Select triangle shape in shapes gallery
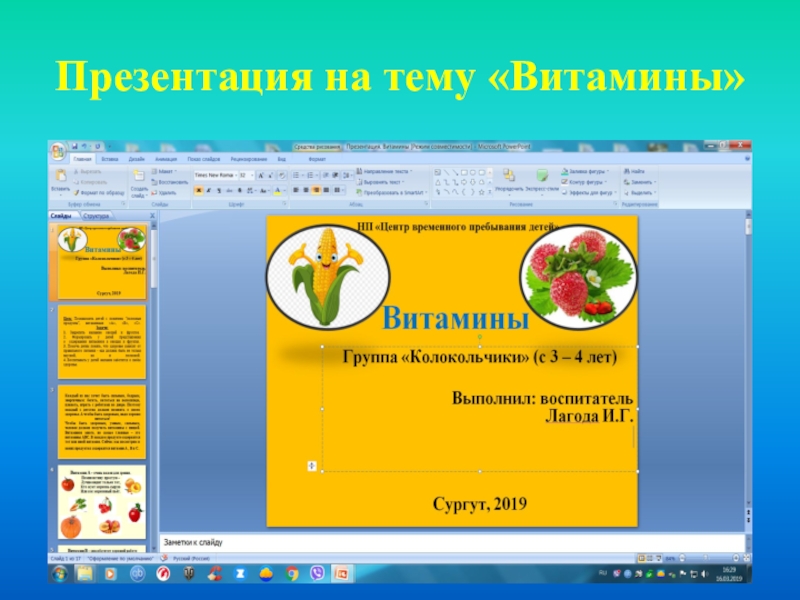Viewport: 800px width, 600px height. point(437,182)
